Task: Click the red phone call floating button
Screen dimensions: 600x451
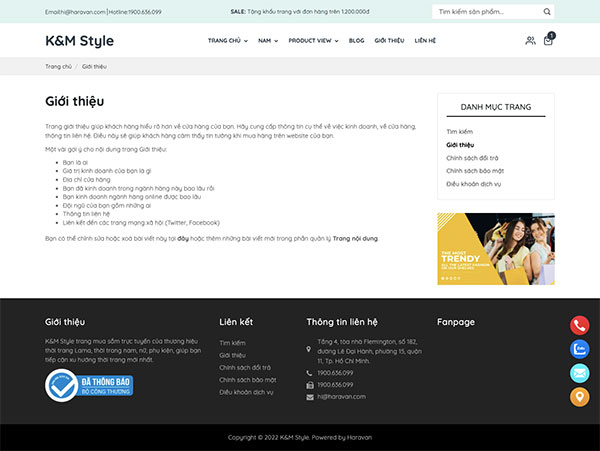Action: point(579,325)
